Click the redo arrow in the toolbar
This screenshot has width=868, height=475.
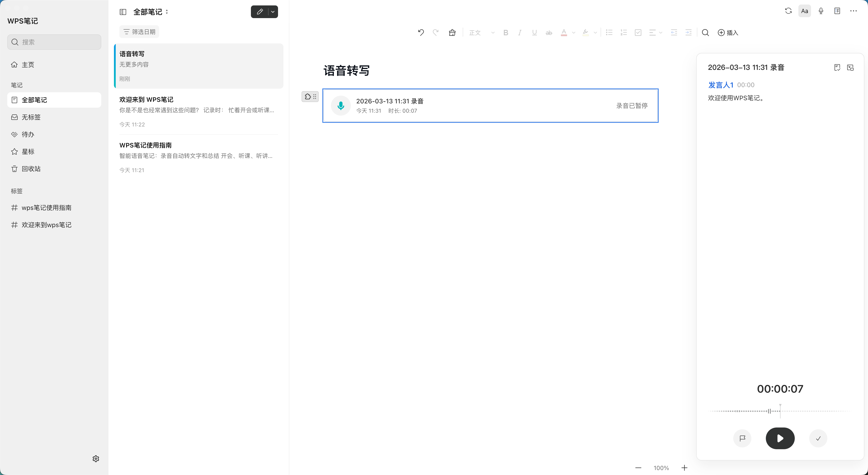436,32
